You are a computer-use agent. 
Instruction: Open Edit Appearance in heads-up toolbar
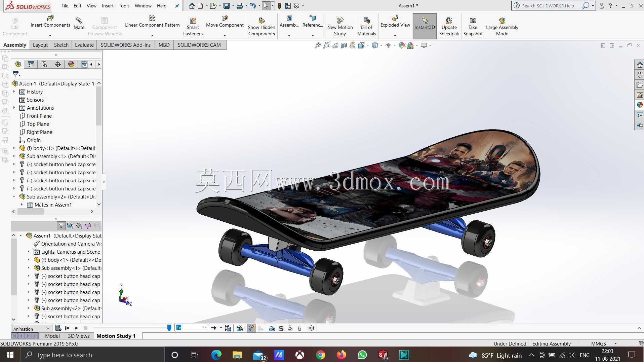coord(401,45)
